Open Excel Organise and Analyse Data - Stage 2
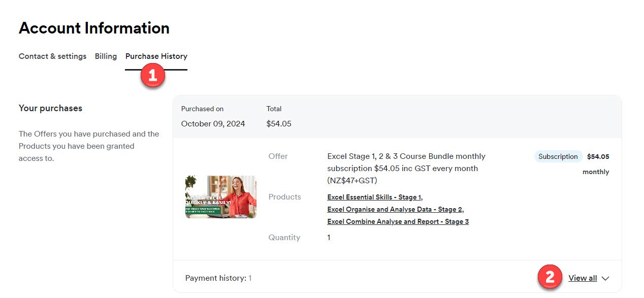Screen dimensions: 644x298 tap(395, 209)
